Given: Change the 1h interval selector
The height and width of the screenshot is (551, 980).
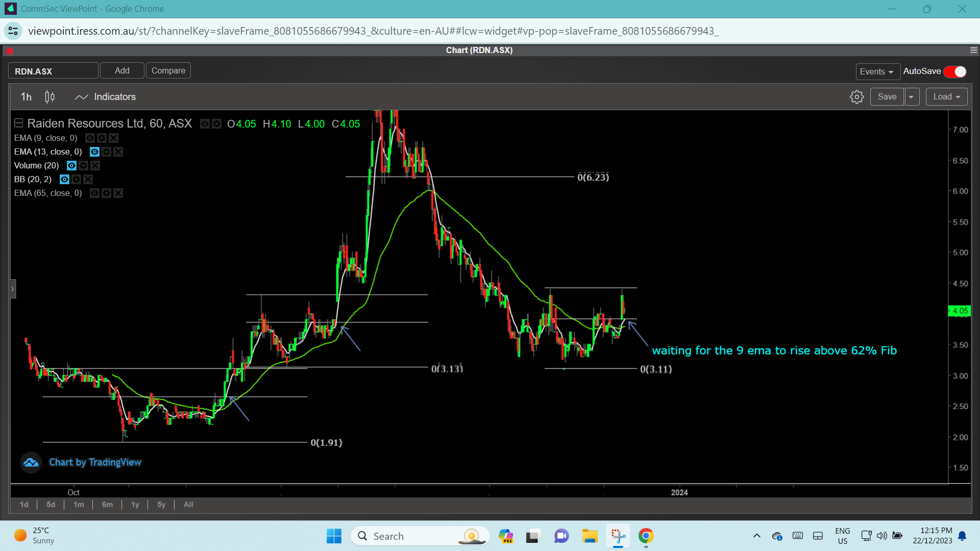Looking at the screenshot, I should pos(26,97).
